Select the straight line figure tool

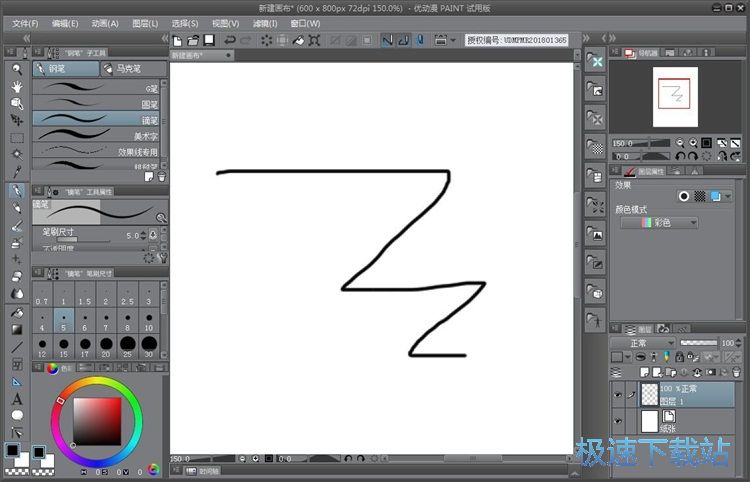pyautogui.click(x=17, y=347)
